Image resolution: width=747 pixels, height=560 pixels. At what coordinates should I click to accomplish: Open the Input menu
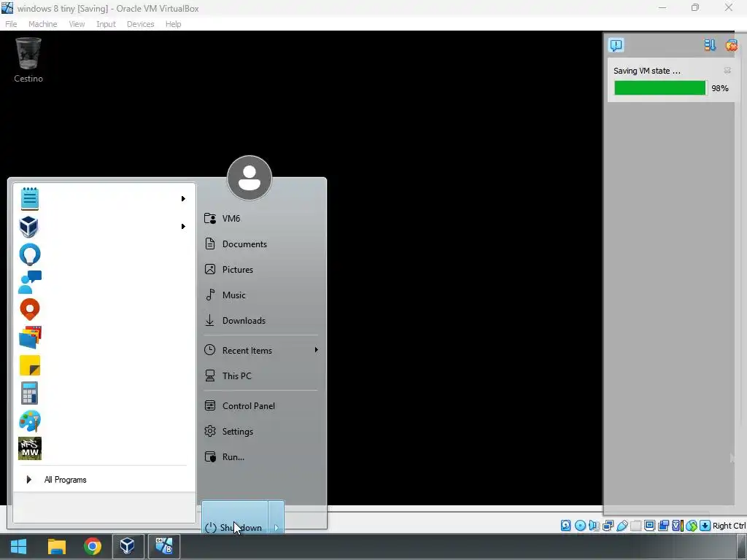pos(106,24)
